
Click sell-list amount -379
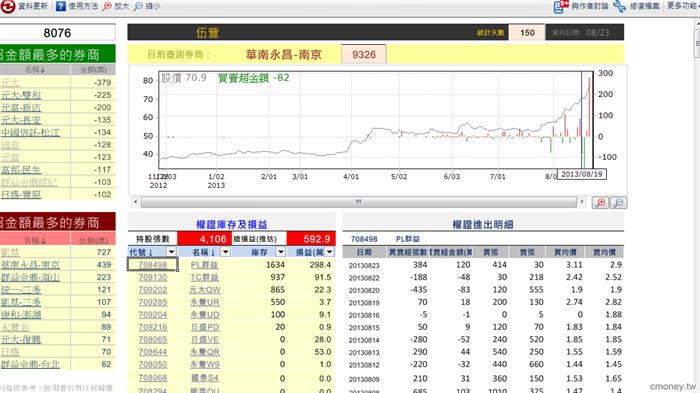coord(102,83)
